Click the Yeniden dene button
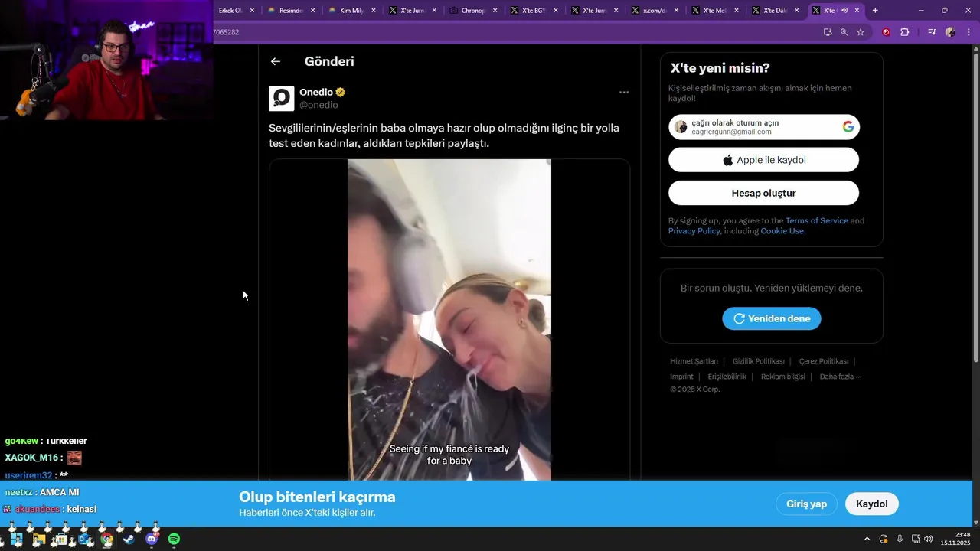The width and height of the screenshot is (980, 551). [x=772, y=318]
